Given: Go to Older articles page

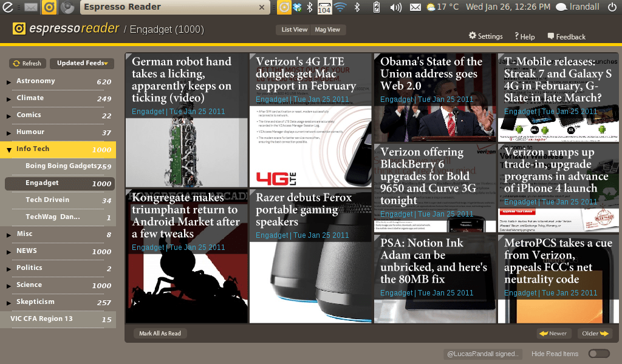Looking at the screenshot, I should tap(595, 334).
